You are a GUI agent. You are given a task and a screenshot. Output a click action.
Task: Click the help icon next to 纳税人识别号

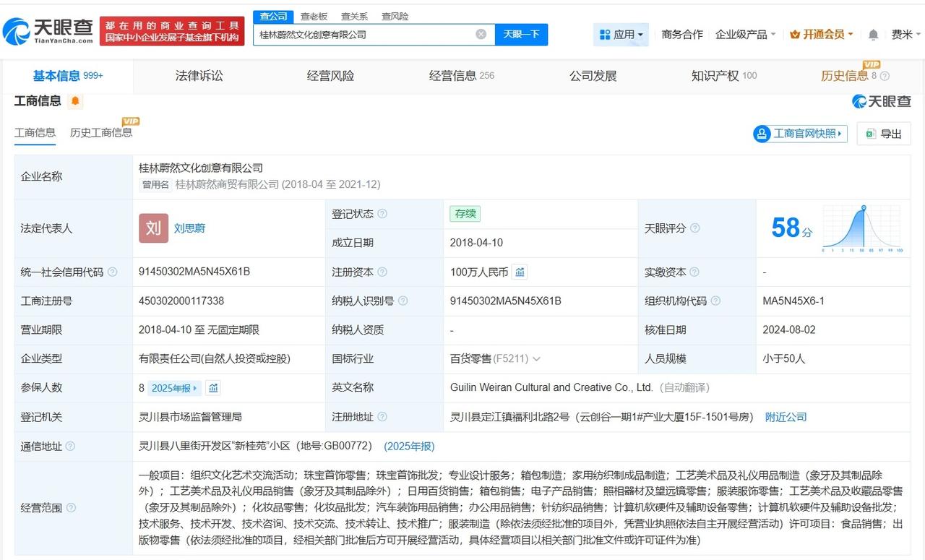tap(403, 301)
